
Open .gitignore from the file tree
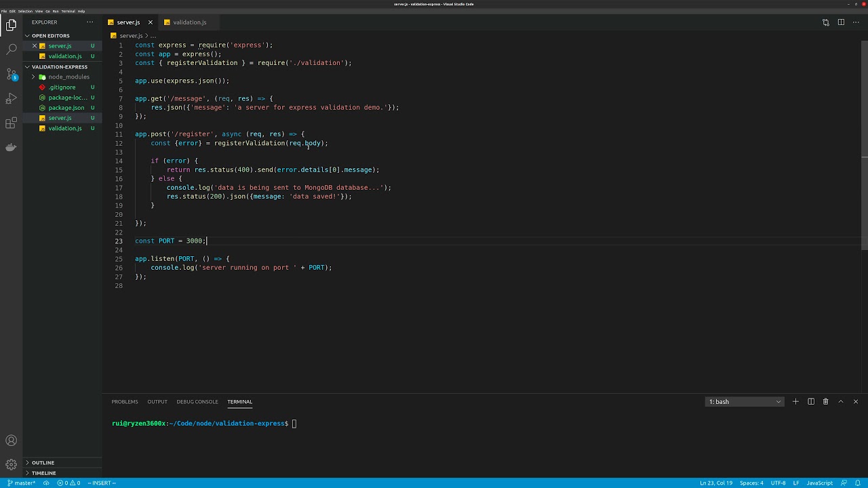(x=62, y=87)
